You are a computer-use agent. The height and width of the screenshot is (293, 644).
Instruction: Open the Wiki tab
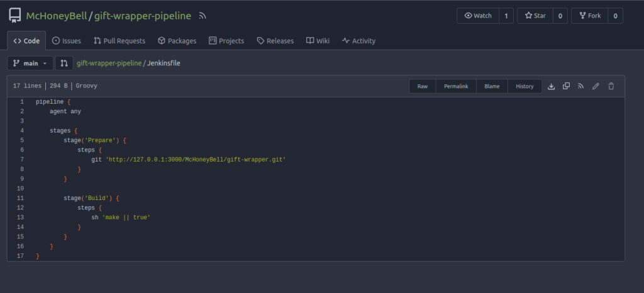click(x=318, y=41)
